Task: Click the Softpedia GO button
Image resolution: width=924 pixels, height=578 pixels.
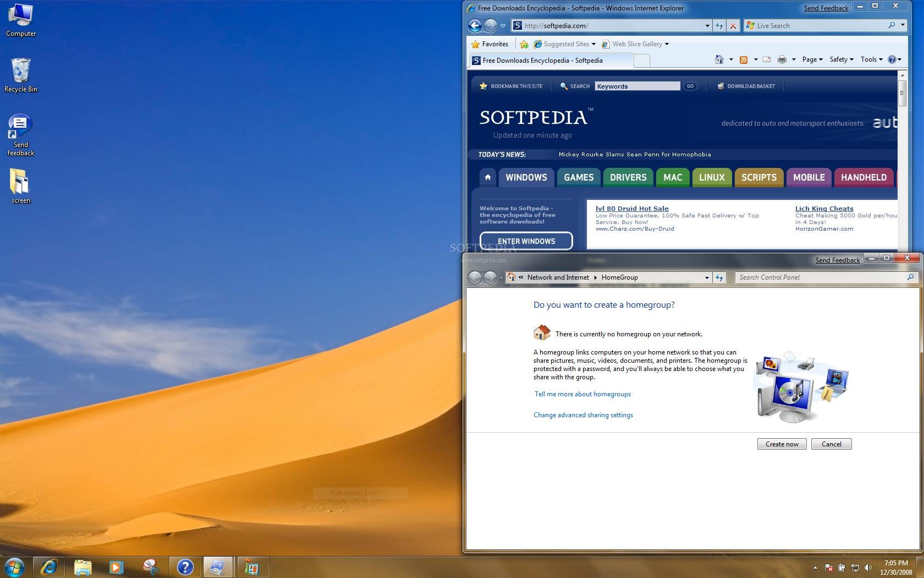Action: (690, 86)
